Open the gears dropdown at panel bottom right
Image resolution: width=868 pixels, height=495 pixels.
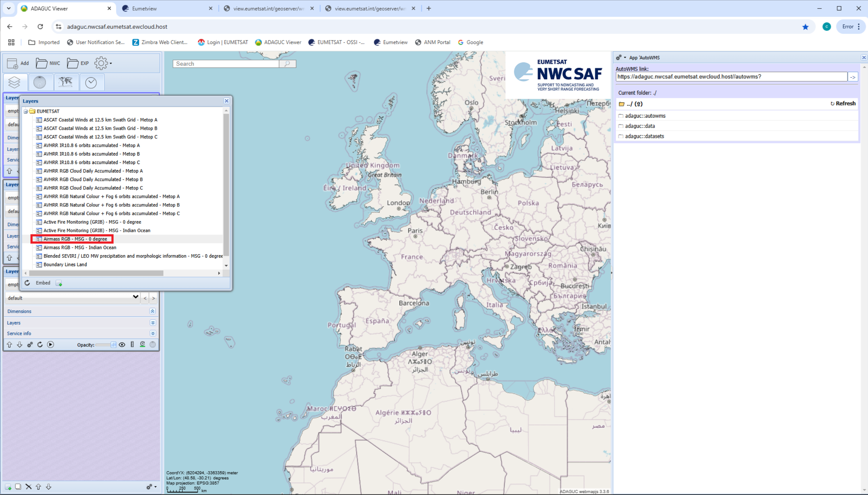[151, 487]
